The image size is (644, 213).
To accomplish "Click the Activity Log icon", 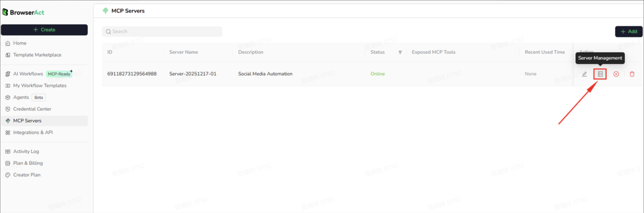I will click(x=8, y=152).
